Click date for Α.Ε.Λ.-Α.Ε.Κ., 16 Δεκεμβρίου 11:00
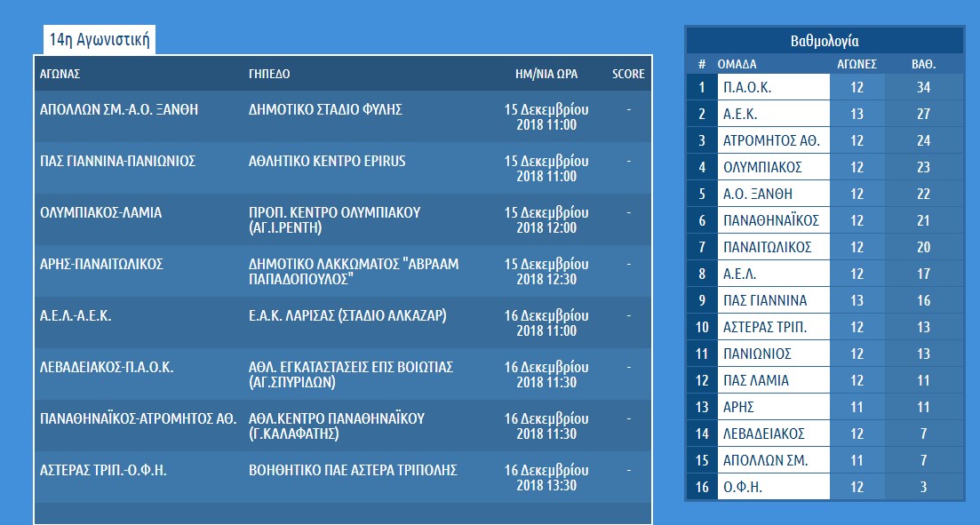This screenshot has height=525, width=980. click(546, 323)
